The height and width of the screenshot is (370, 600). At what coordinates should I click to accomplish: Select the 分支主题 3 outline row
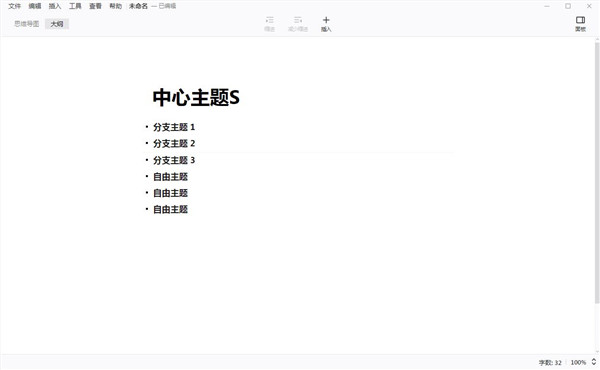pyautogui.click(x=174, y=160)
